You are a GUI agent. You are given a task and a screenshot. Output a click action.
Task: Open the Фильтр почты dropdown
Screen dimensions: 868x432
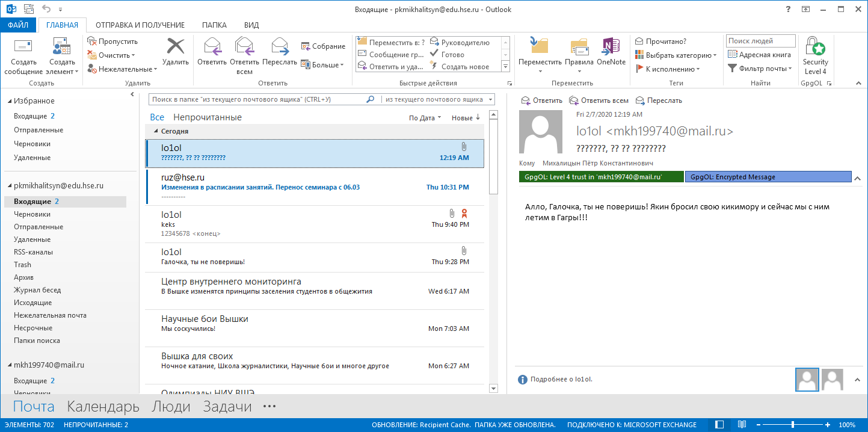760,69
